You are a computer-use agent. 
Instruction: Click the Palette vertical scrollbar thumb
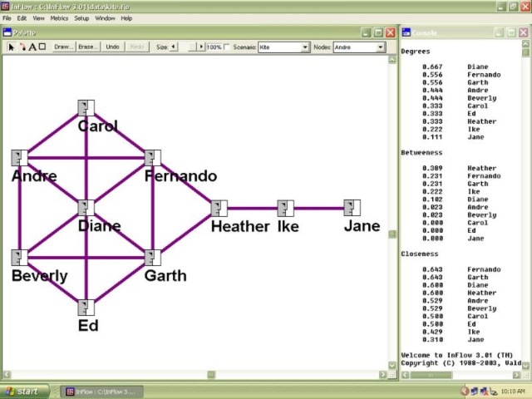pyautogui.click(x=392, y=234)
